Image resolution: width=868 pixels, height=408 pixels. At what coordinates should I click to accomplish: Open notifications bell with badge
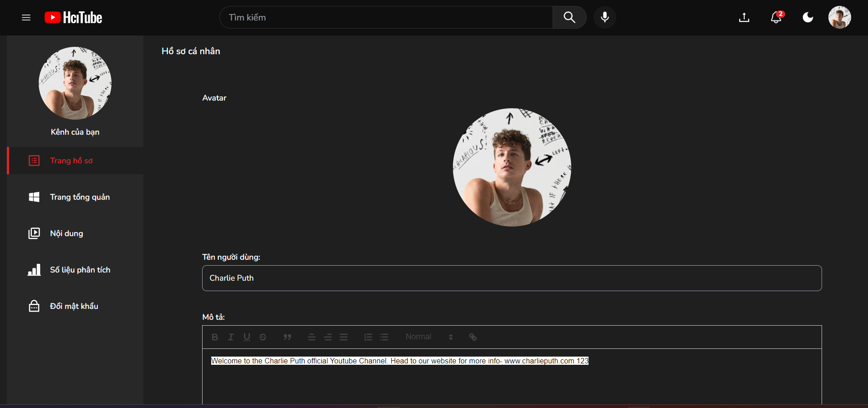click(777, 17)
